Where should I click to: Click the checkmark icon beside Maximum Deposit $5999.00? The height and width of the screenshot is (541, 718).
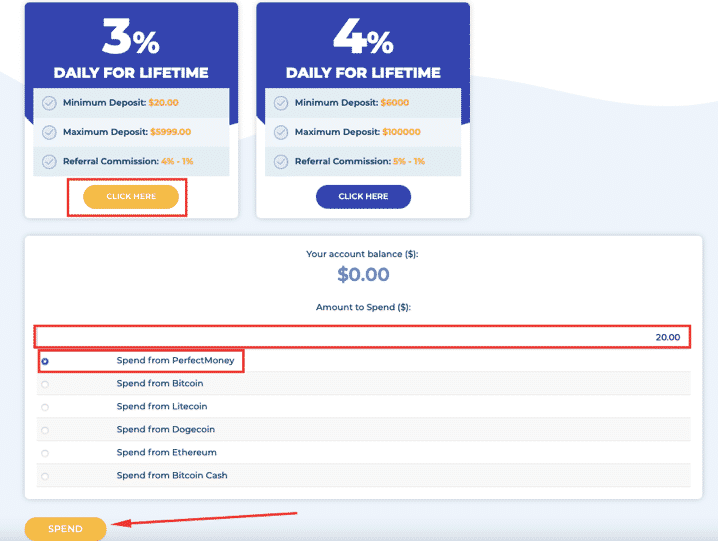coord(49,132)
